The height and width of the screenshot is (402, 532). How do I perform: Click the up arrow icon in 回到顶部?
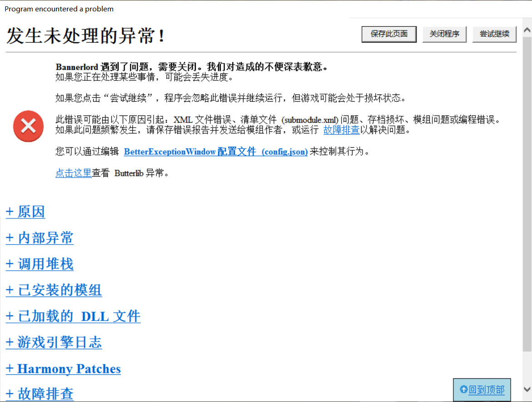point(463,389)
